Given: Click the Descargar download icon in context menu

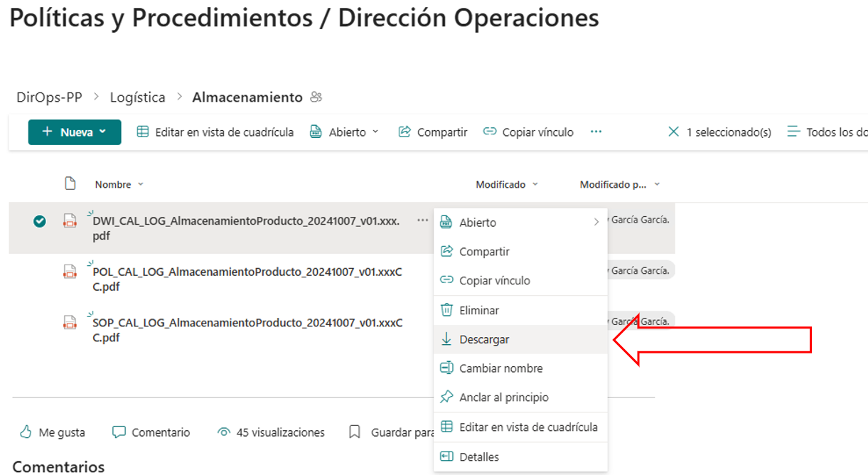Looking at the screenshot, I should coord(446,339).
